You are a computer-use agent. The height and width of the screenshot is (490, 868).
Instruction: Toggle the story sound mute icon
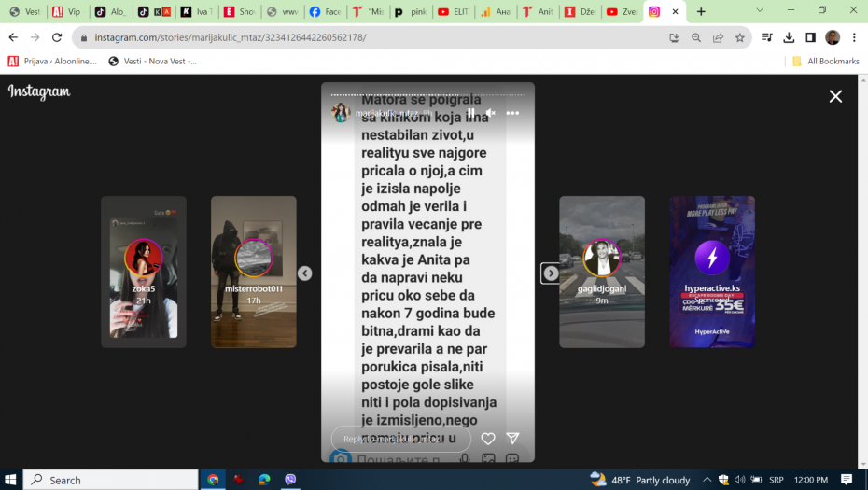click(x=491, y=113)
